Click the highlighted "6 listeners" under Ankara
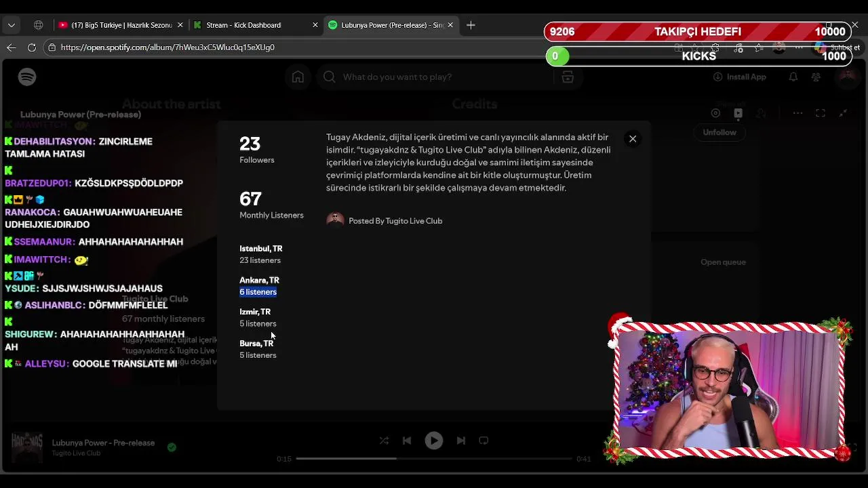This screenshot has width=868, height=488. pyautogui.click(x=258, y=292)
